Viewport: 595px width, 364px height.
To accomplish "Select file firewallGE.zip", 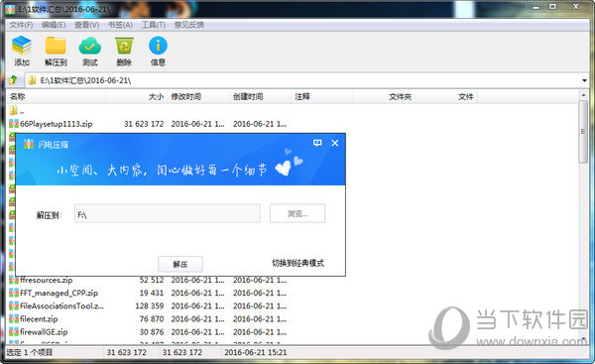I will (x=44, y=331).
